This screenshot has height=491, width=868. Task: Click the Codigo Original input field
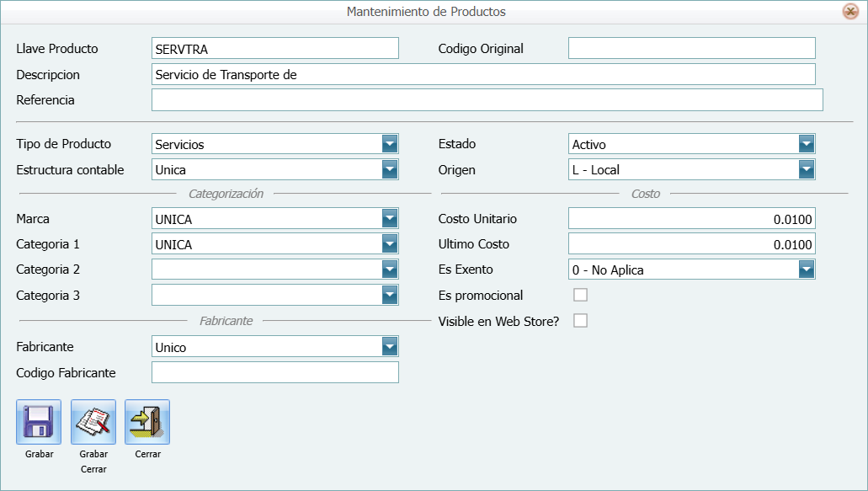tap(690, 48)
